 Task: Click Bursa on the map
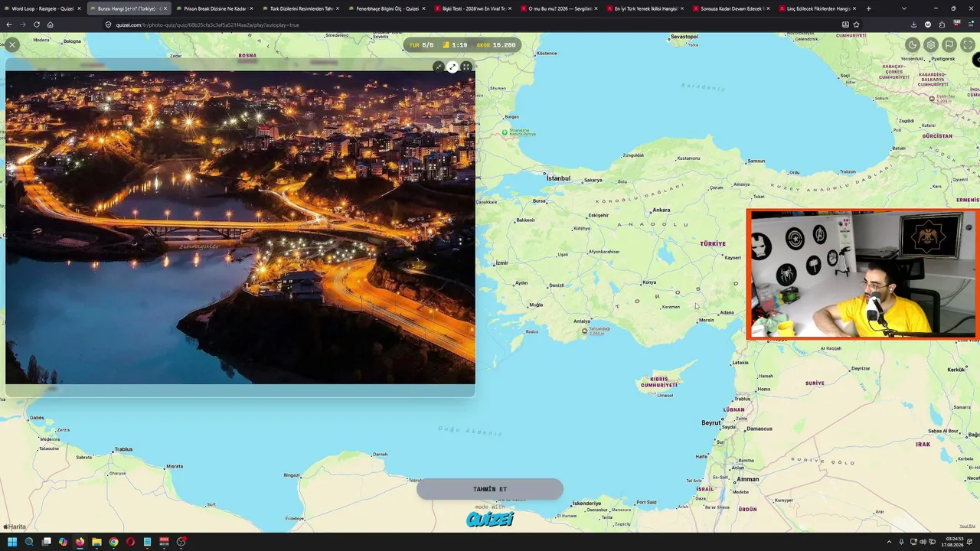[539, 201]
